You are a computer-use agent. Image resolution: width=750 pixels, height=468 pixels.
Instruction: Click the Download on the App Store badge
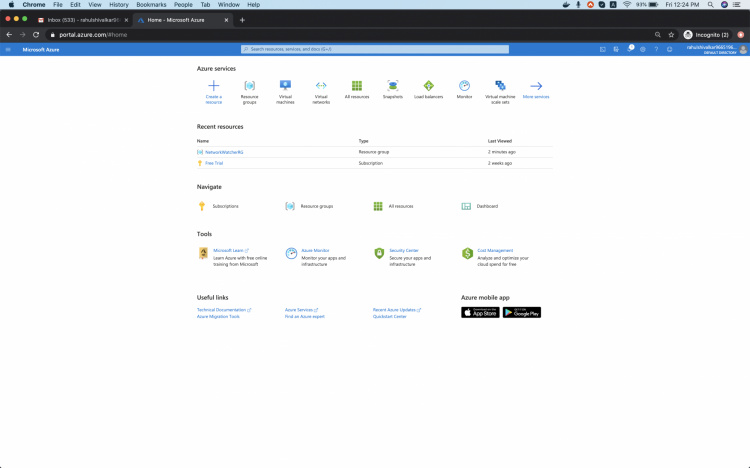click(480, 312)
